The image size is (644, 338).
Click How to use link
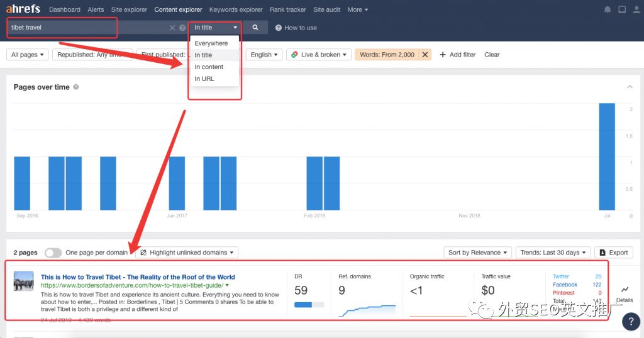pos(300,28)
